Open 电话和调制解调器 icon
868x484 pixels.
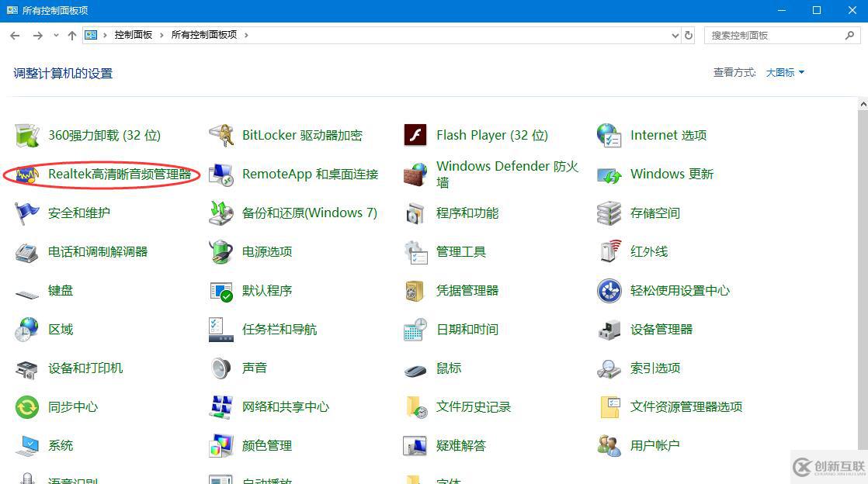[x=26, y=252]
